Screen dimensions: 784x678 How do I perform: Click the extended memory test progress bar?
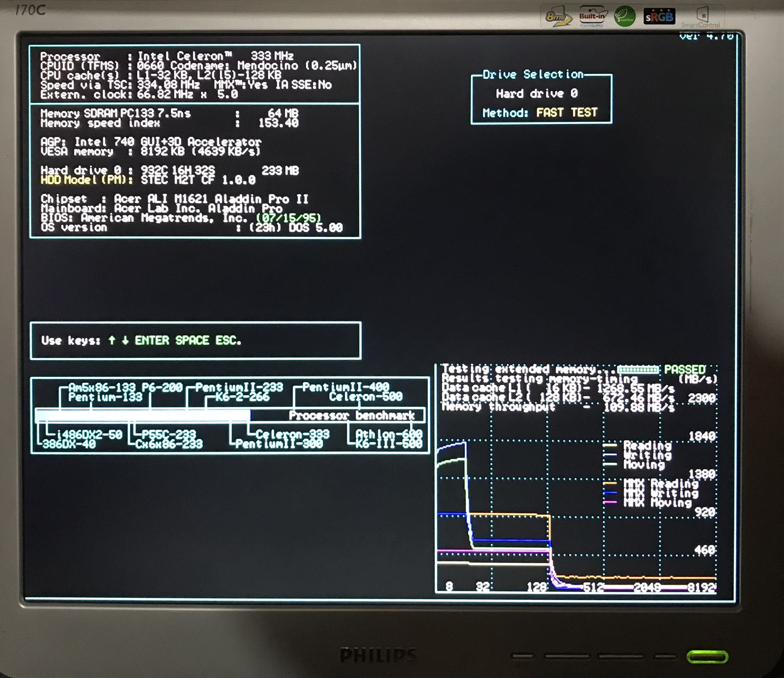(x=638, y=369)
